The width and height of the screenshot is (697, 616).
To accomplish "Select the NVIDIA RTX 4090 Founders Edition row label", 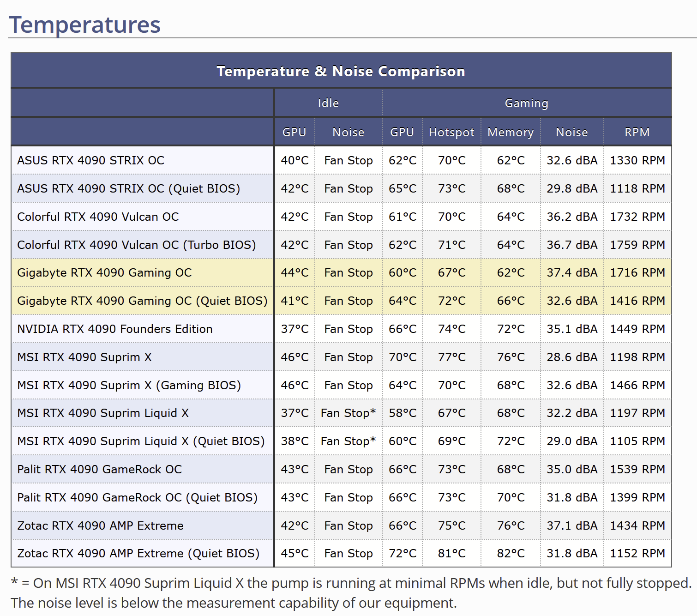I will [x=115, y=329].
